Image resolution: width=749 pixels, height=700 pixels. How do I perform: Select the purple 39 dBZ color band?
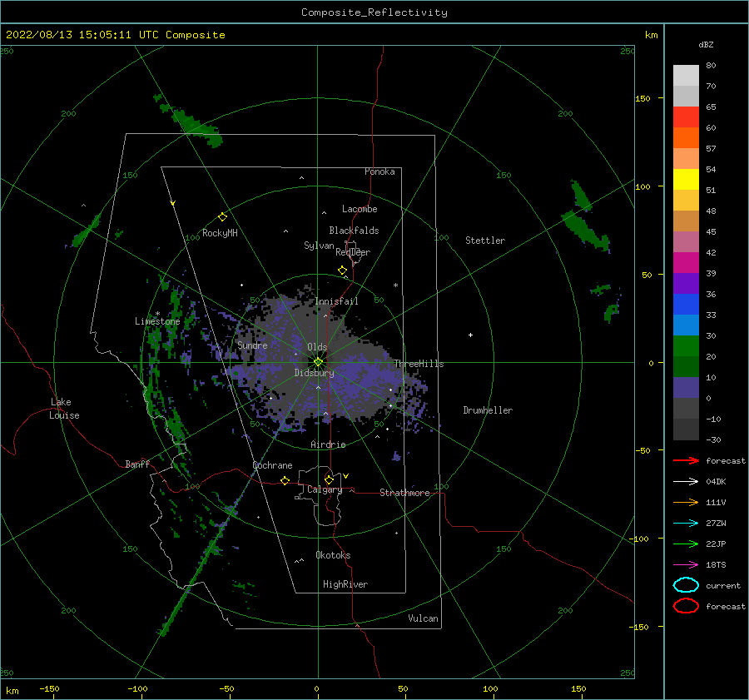[x=686, y=283]
